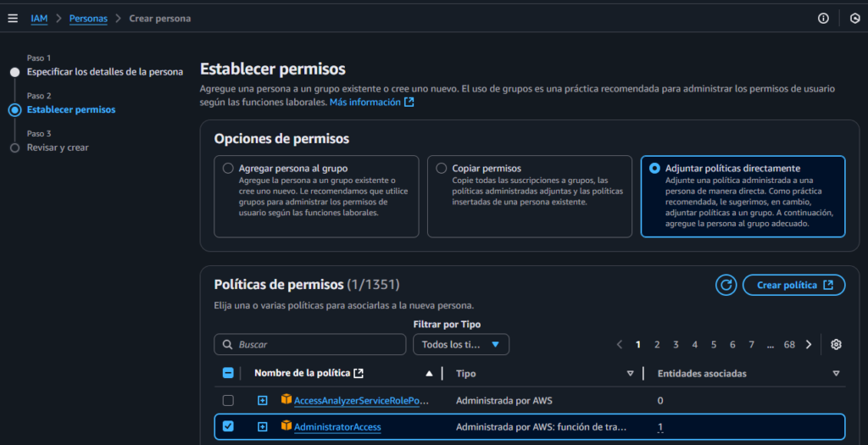The image size is (868, 445).
Task: Click the Entidades asociadas column header
Action: pos(702,374)
